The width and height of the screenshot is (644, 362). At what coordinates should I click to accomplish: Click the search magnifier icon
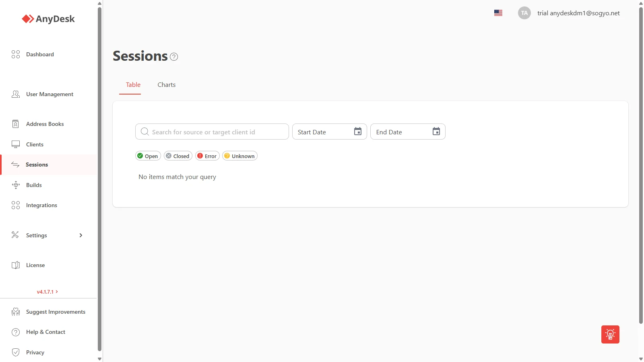coord(145,132)
